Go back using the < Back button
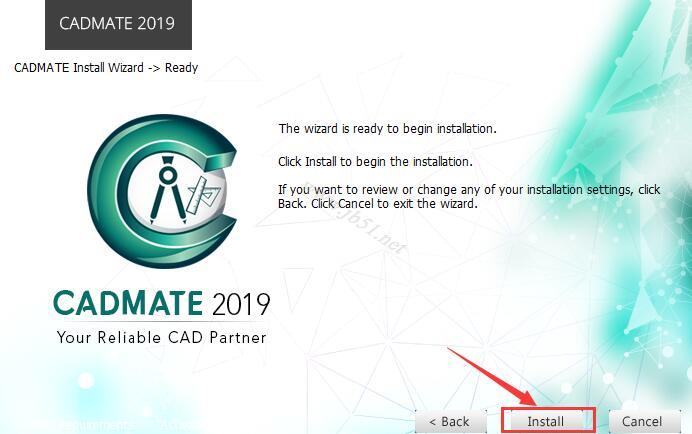The height and width of the screenshot is (434, 692). [x=451, y=422]
